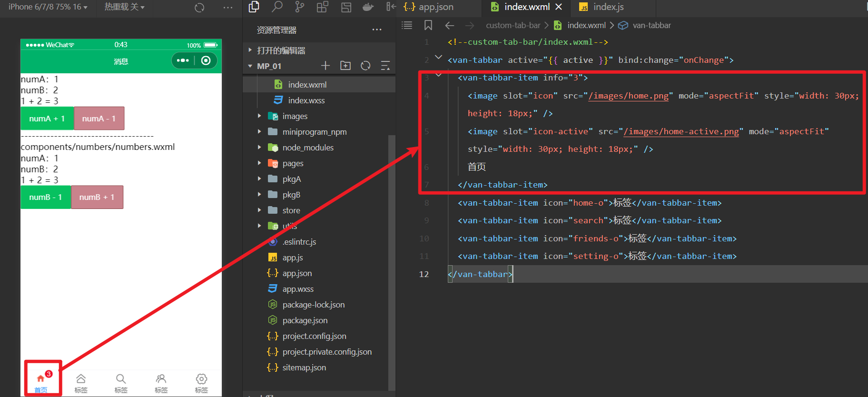Image resolution: width=868 pixels, height=397 pixels.
Task: Open the Search magnifier icon
Action: (277, 7)
